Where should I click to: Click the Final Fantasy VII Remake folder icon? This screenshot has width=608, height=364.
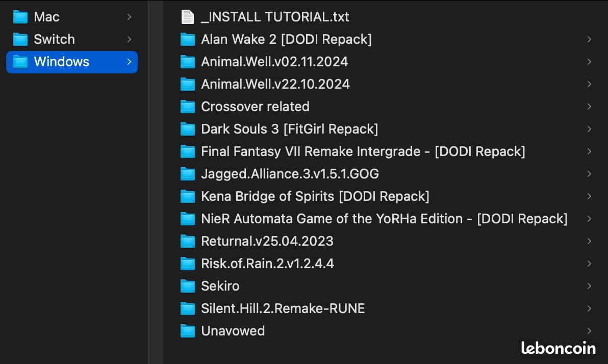point(188,151)
